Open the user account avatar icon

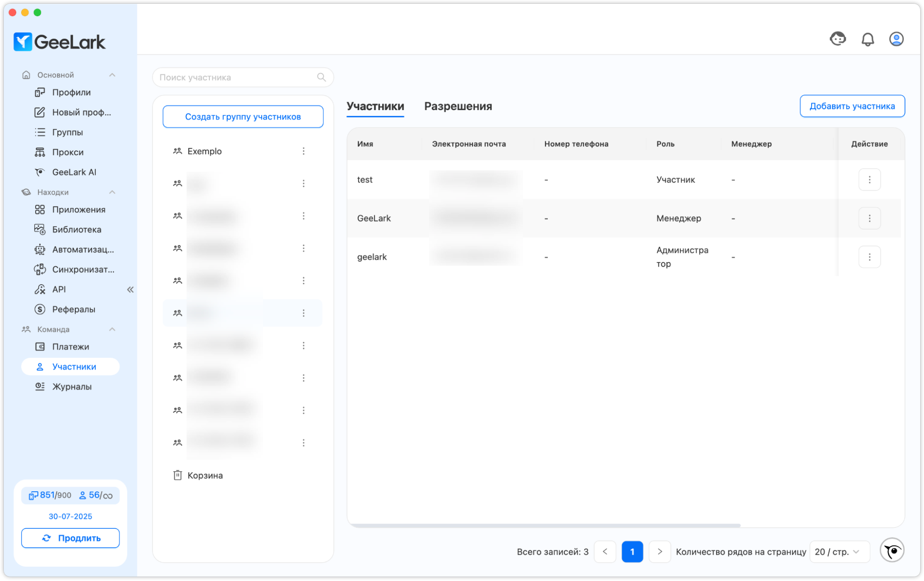pos(896,39)
